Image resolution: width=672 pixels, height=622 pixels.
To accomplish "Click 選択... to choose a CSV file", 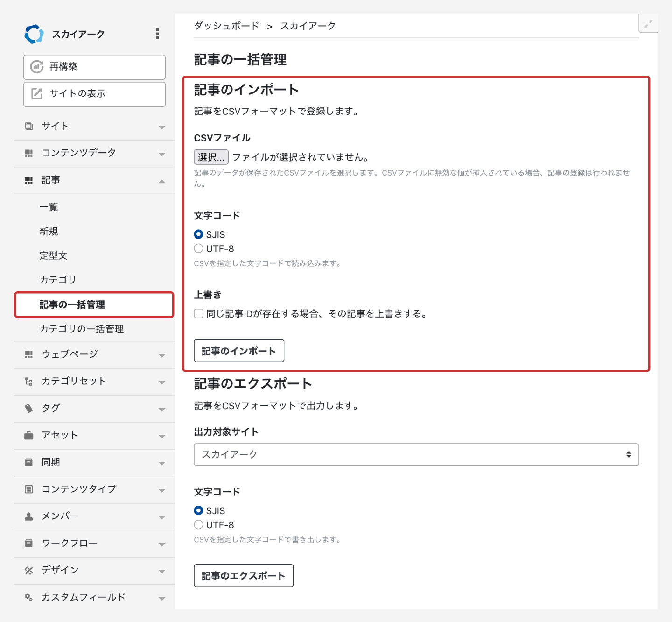I will point(211,157).
